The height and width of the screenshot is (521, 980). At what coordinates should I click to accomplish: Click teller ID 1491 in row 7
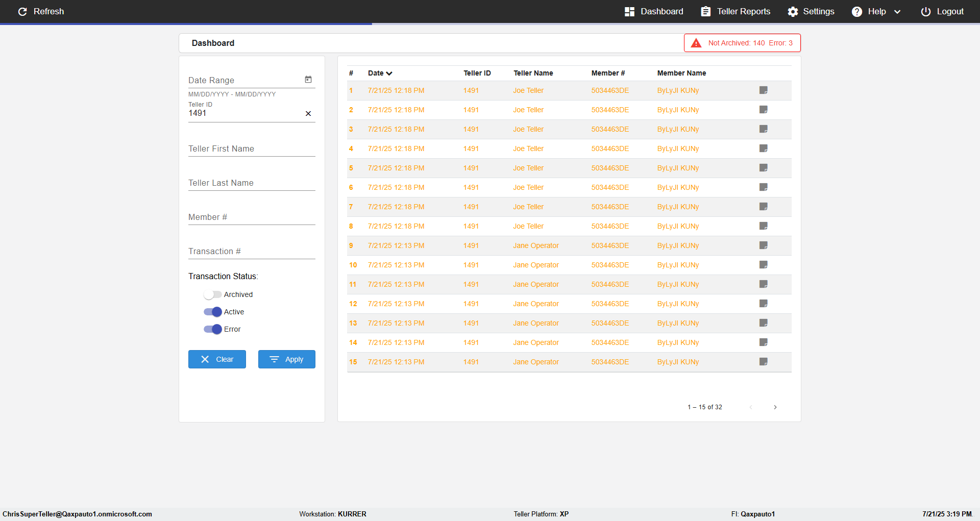[x=471, y=207]
